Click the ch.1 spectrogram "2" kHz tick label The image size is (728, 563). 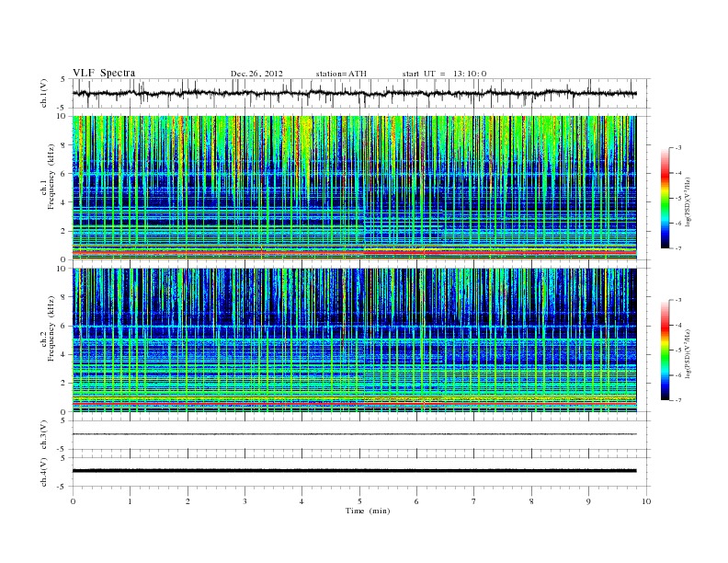click(63, 231)
